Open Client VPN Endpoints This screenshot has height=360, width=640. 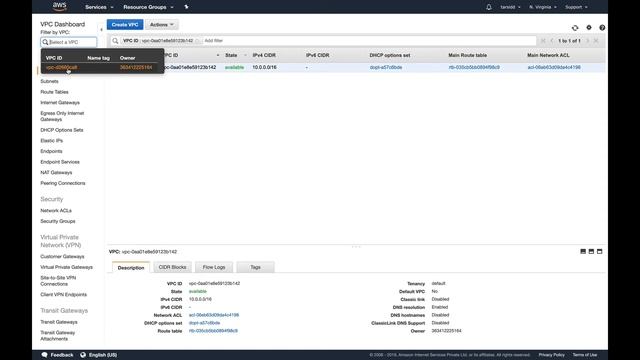pyautogui.click(x=64, y=294)
